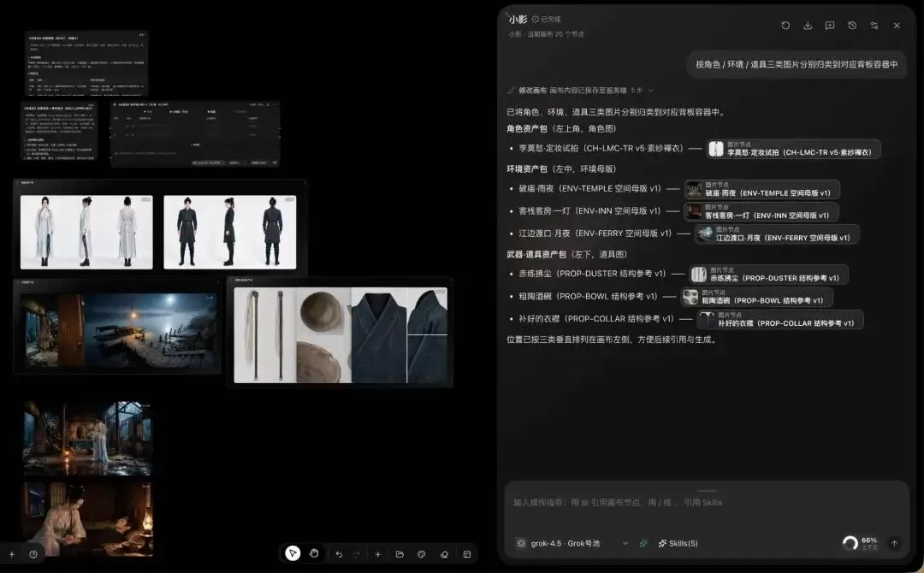The height and width of the screenshot is (573, 924).
Task: Click the undo arrow in canvas toolbar
Action: pyautogui.click(x=339, y=554)
